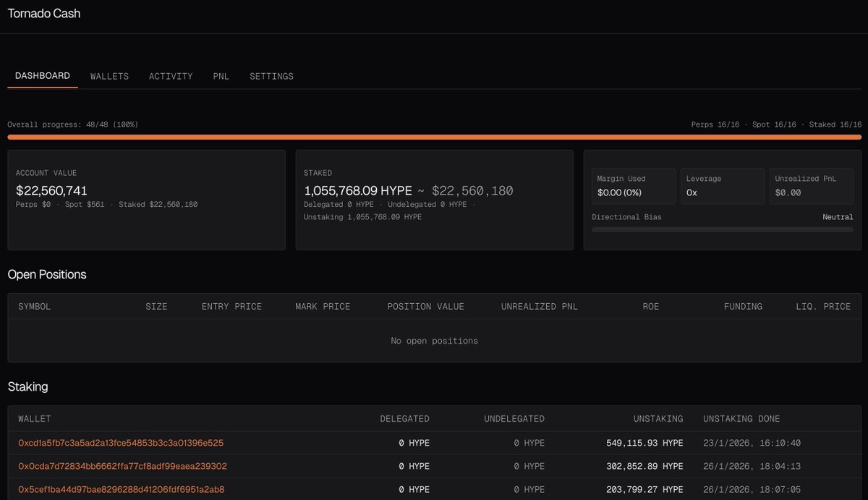868x500 pixels.
Task: Click the WALLET column header
Action: point(35,419)
